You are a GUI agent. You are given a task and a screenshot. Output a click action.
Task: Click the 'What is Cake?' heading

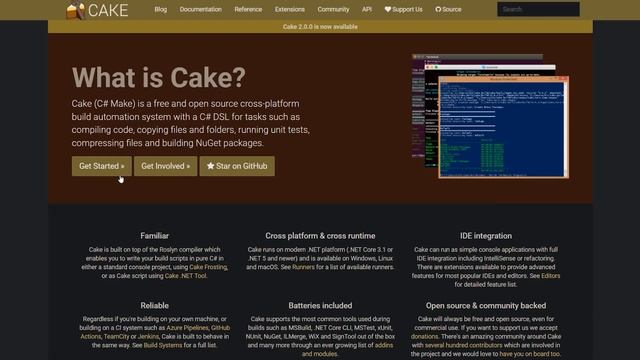tap(159, 77)
